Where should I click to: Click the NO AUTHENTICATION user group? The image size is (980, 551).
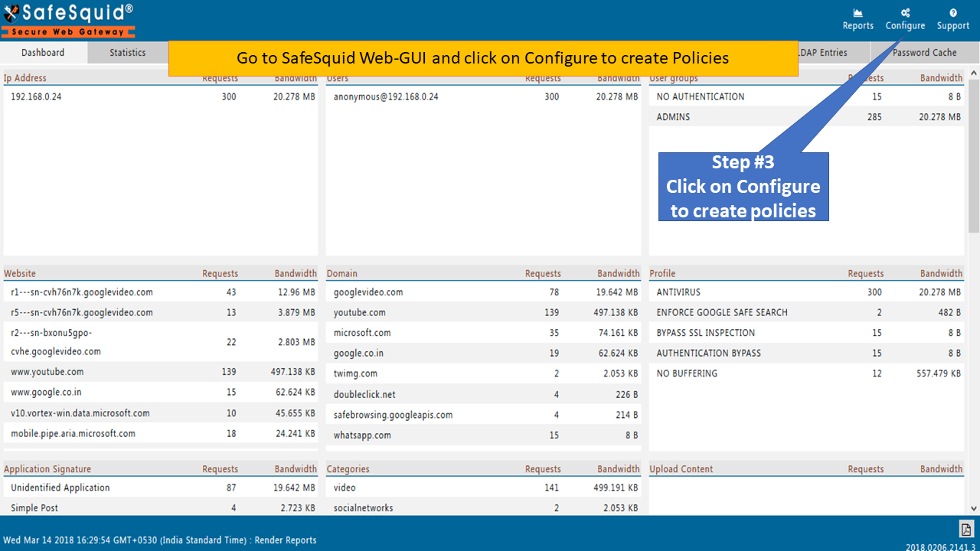806,97
